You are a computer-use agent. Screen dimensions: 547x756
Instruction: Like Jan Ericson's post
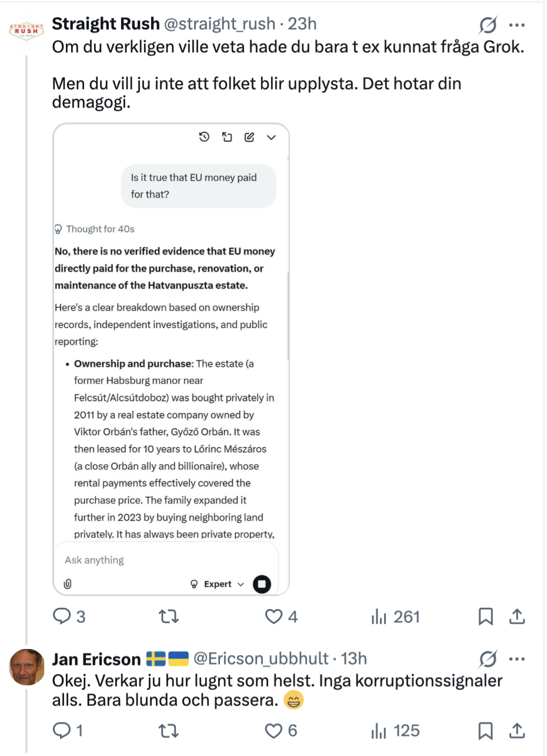pos(273,730)
